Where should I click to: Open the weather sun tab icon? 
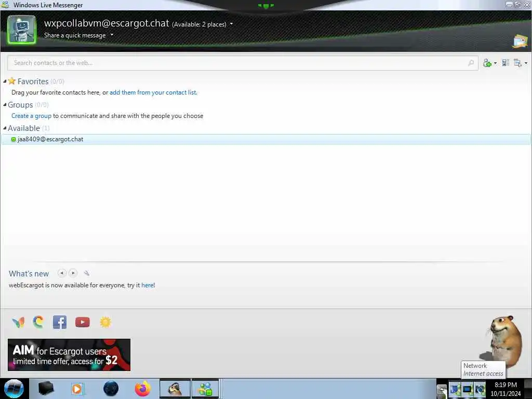(x=105, y=322)
